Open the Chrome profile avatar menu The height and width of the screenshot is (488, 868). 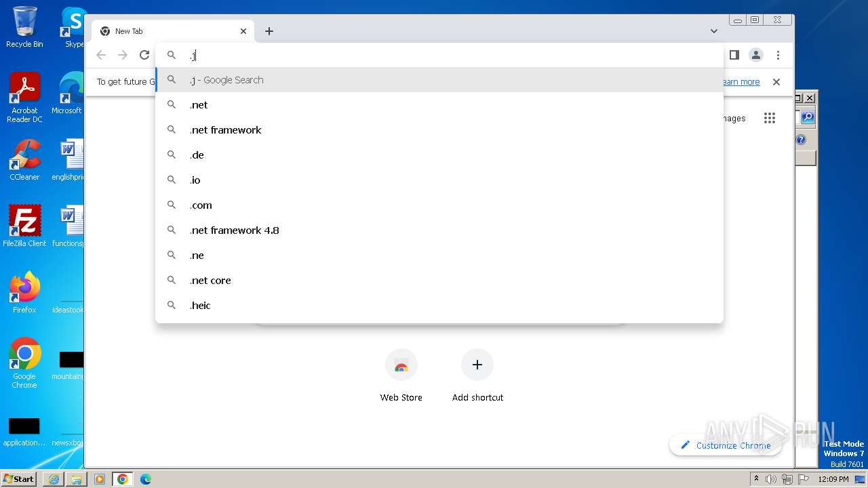[756, 55]
